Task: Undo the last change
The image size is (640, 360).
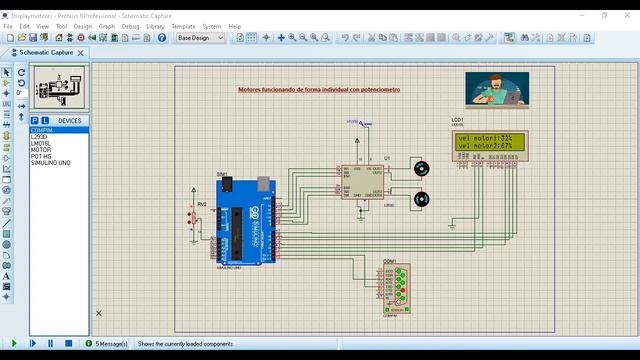Action: (345, 38)
